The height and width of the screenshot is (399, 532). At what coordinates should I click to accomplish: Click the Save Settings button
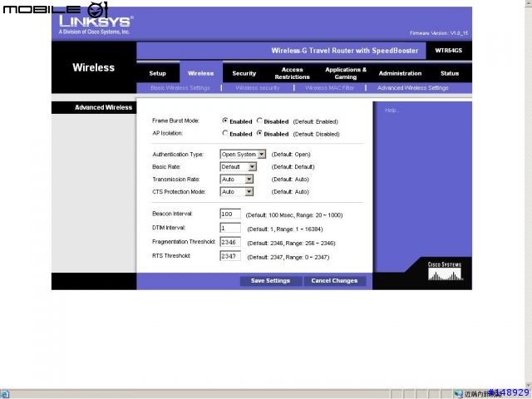(270, 281)
